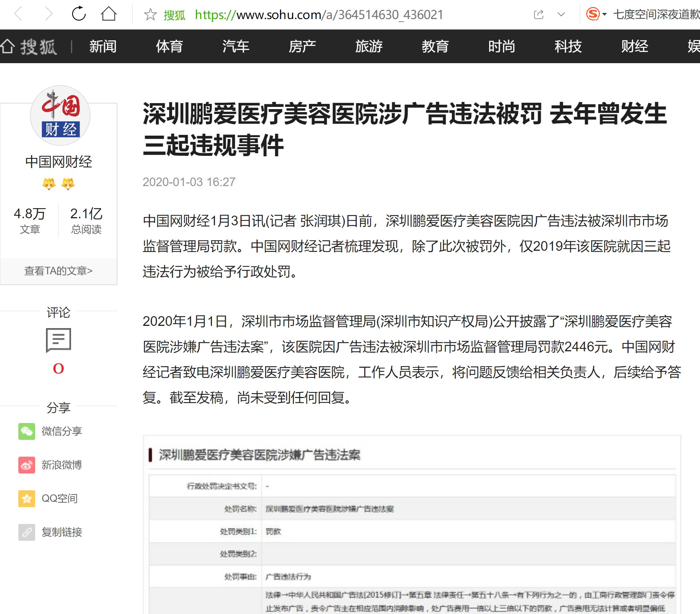Screen dimensions: 700x614
Task: Open the 房产 channel tab
Action: pos(302,46)
